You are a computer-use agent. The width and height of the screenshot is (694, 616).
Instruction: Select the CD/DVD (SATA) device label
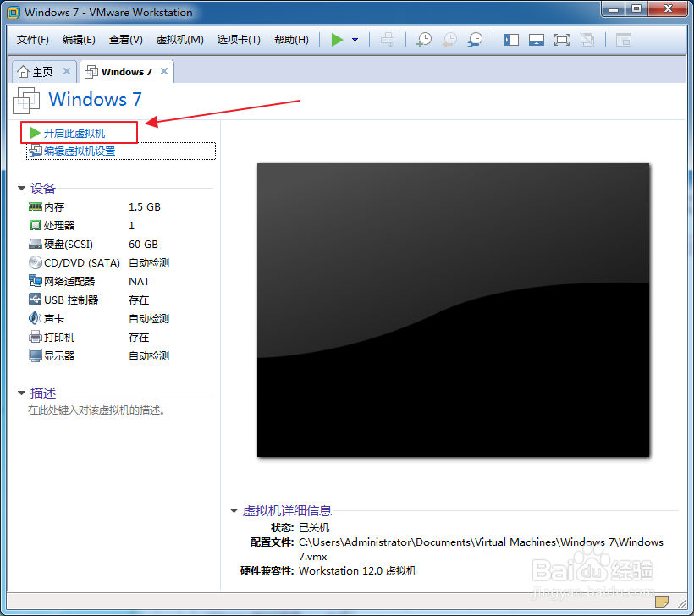click(82, 263)
